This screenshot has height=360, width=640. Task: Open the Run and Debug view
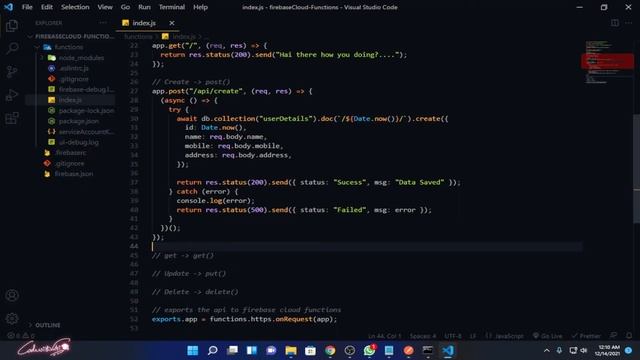click(12, 95)
